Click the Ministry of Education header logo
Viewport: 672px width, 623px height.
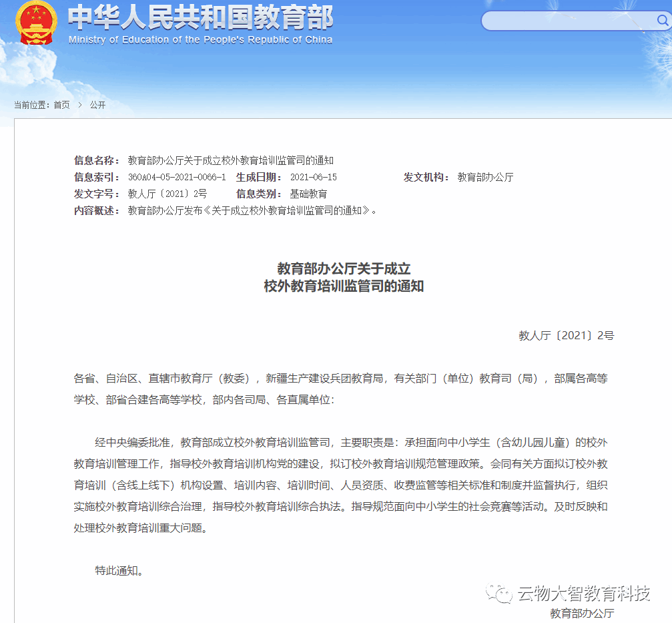[x=198, y=21]
